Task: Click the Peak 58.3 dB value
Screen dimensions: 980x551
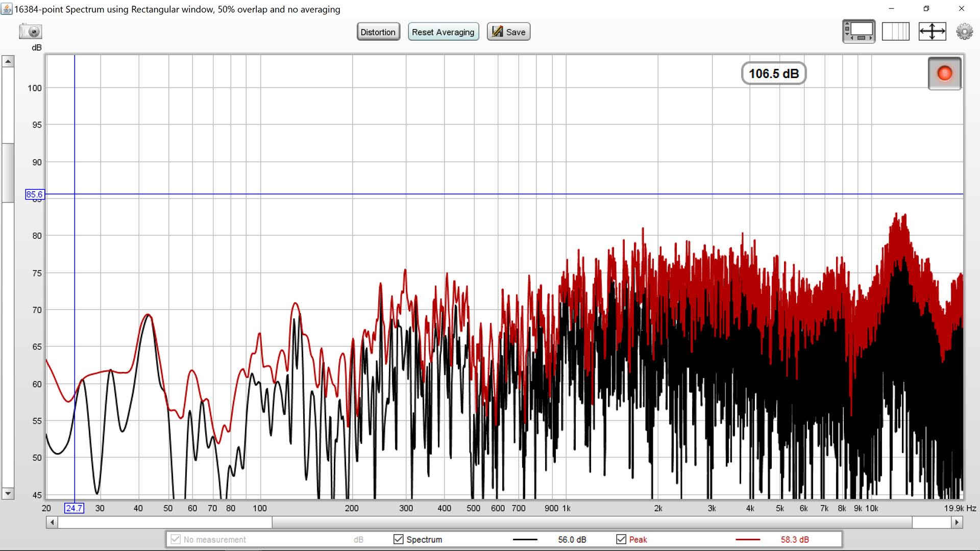Action: coord(795,539)
